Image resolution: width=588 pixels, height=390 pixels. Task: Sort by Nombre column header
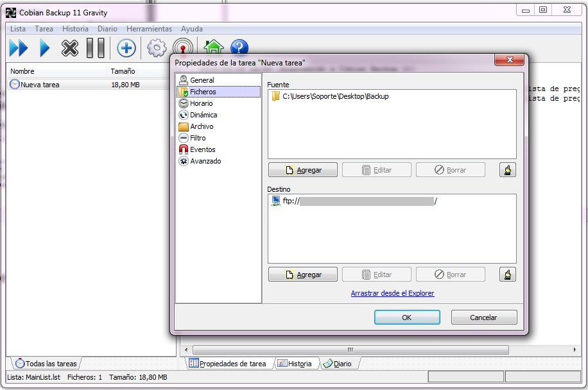[57, 71]
